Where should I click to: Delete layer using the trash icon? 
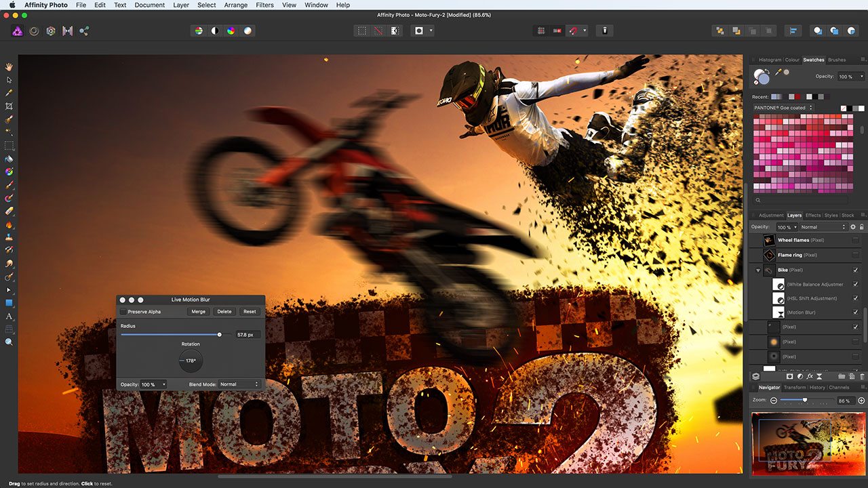coord(862,376)
